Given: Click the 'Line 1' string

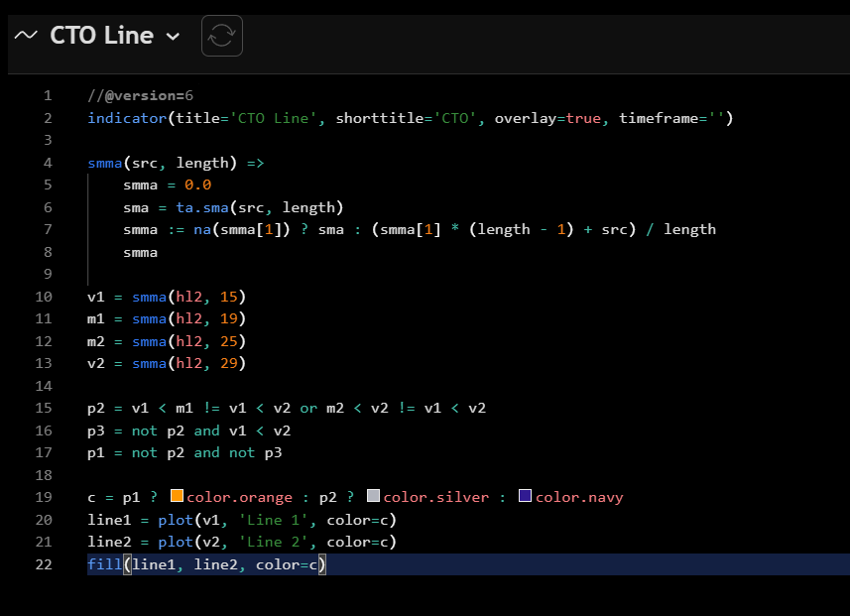Looking at the screenshot, I should pos(273,520).
